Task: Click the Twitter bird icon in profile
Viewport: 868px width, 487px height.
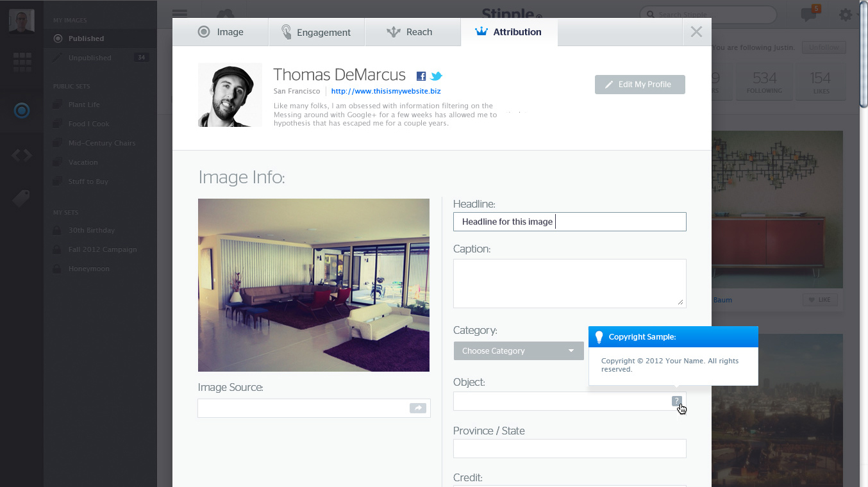Action: click(436, 76)
